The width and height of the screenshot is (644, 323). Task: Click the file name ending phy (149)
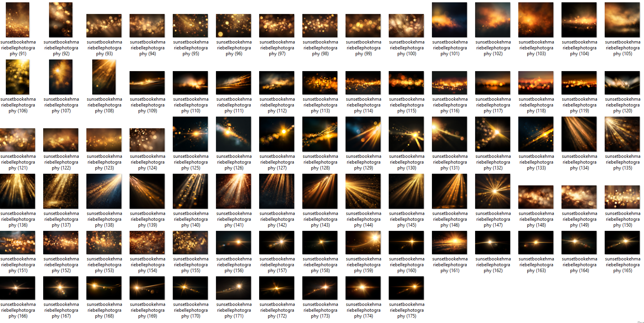(x=579, y=219)
